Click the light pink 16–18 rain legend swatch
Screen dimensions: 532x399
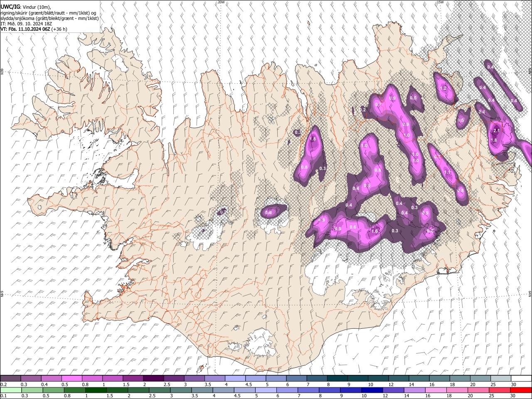pyautogui.click(x=436, y=390)
